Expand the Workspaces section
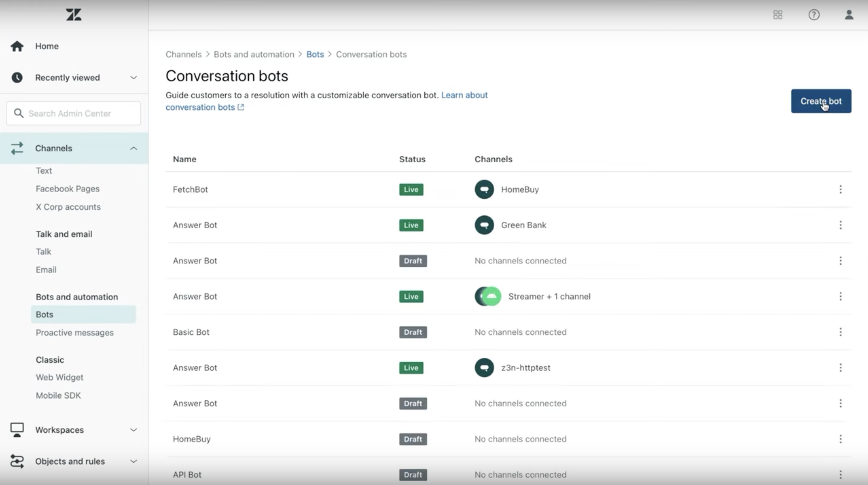 [x=133, y=430]
